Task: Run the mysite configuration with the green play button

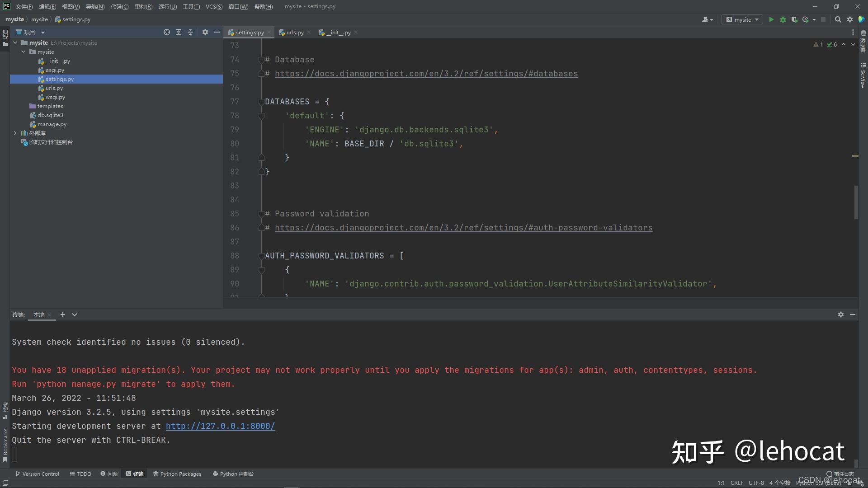Action: [771, 19]
